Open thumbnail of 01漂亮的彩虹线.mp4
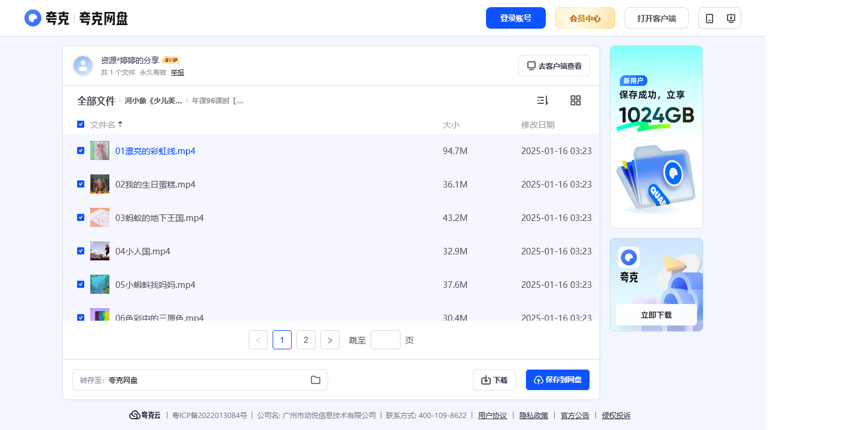868x430 pixels. [100, 150]
